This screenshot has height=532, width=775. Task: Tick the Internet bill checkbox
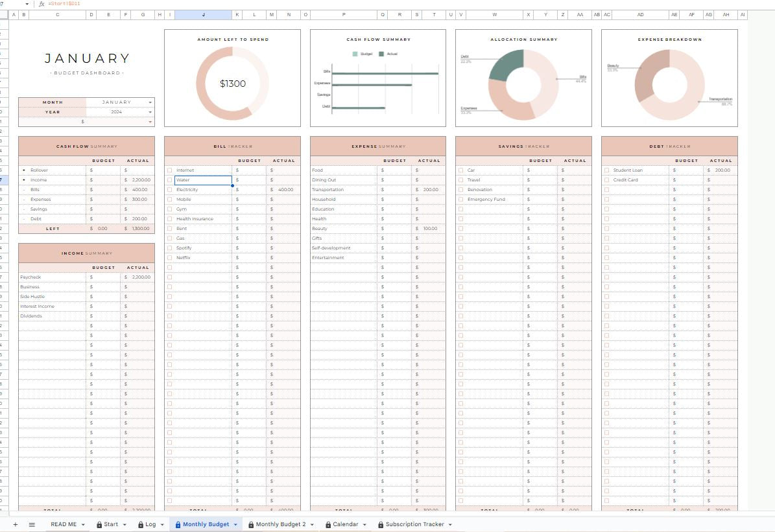169,170
